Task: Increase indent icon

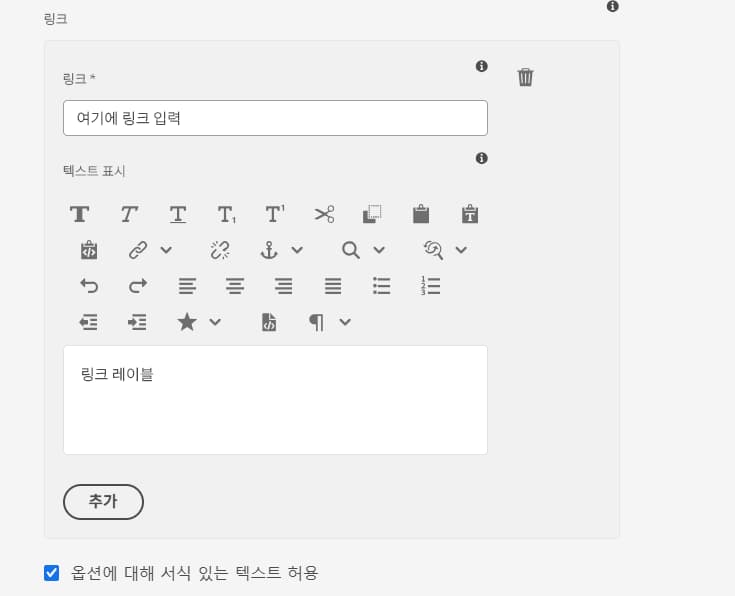Action: tap(137, 322)
